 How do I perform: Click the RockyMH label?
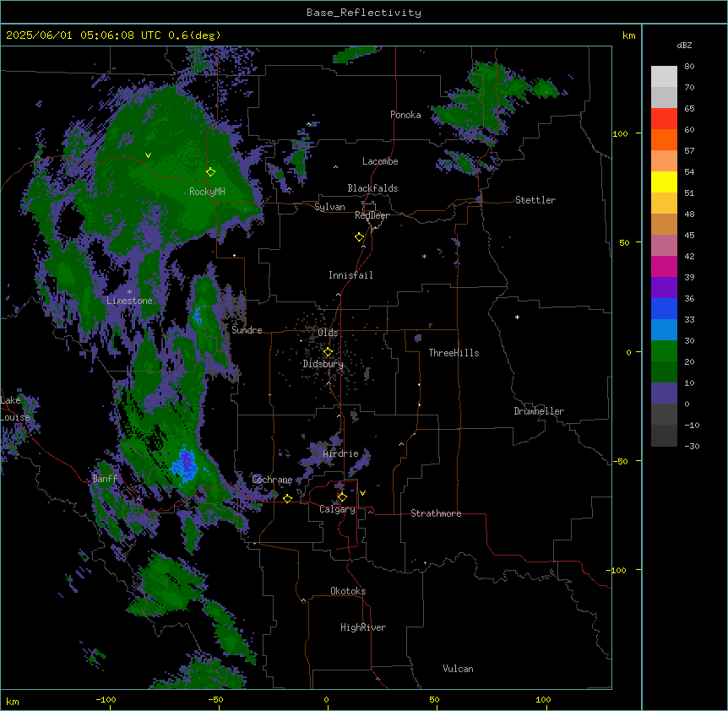click(x=207, y=192)
